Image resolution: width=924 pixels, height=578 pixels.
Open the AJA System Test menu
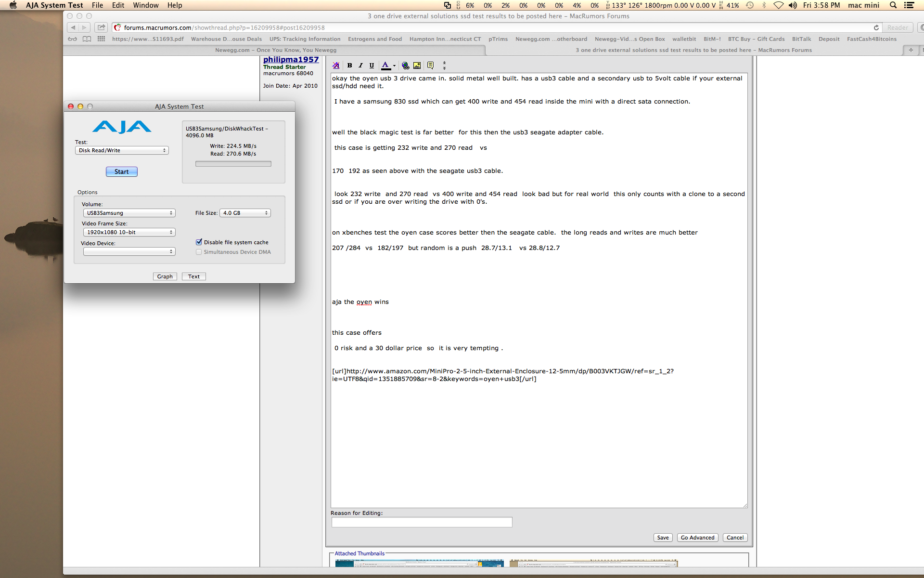tap(54, 5)
